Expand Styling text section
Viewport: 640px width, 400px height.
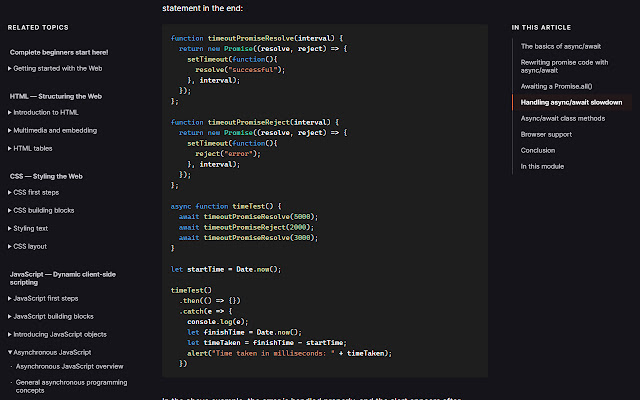point(28,229)
